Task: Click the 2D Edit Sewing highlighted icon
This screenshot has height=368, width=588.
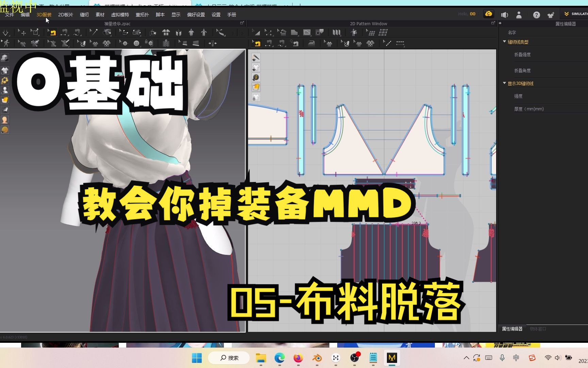Action: pos(257,43)
